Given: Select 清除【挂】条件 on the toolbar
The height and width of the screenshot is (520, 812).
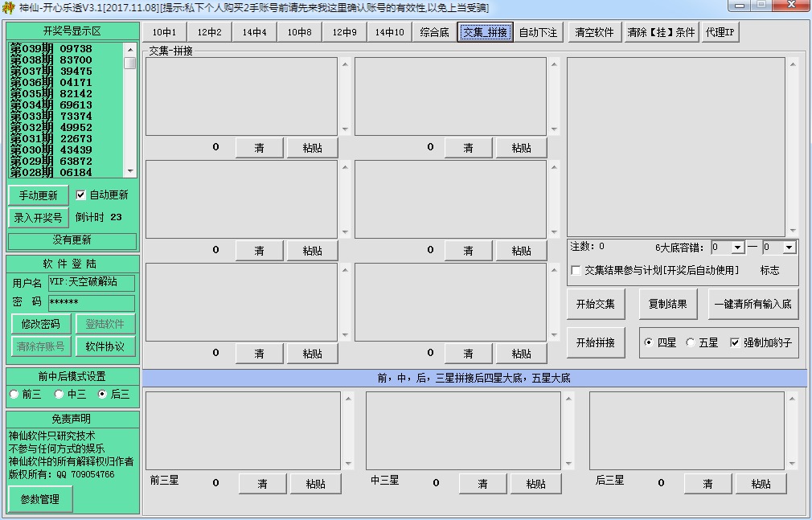Looking at the screenshot, I should pos(662,32).
